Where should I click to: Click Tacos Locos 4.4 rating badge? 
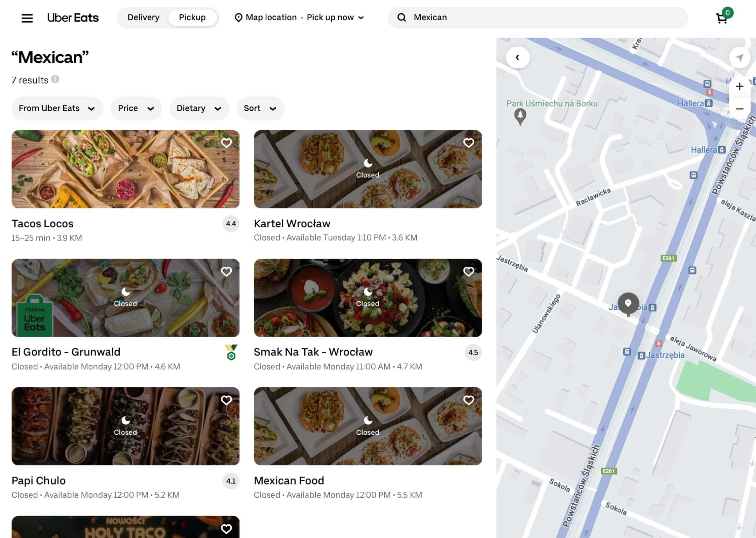[231, 224]
